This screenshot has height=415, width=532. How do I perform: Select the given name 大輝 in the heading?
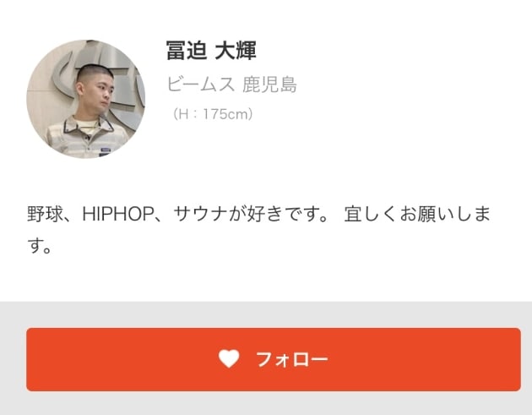click(x=236, y=51)
